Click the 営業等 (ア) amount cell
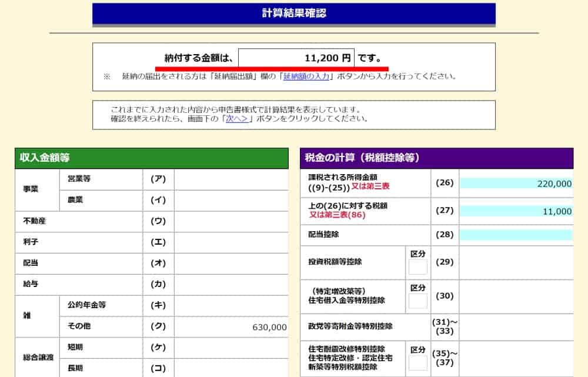The height and width of the screenshot is (377, 588). pyautogui.click(x=231, y=179)
